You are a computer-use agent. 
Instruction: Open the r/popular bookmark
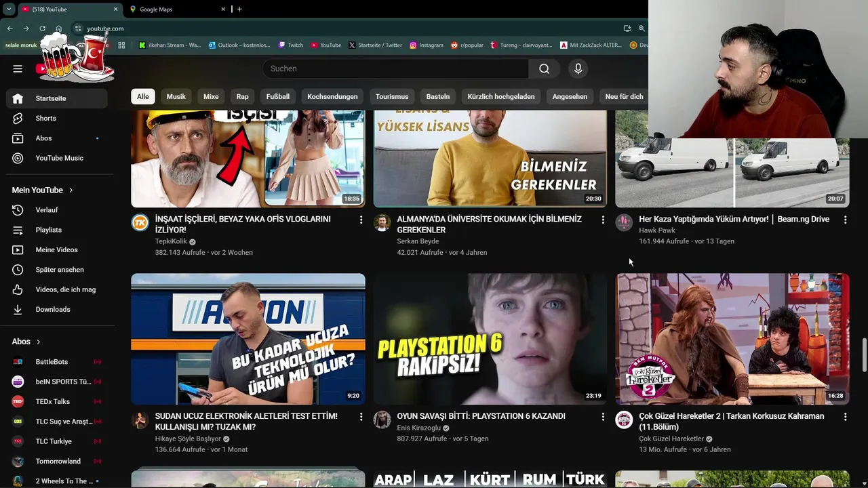tap(467, 45)
